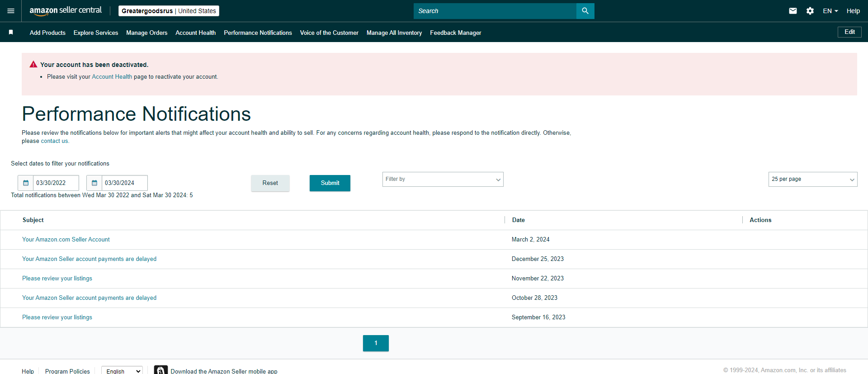Open the EN language dropdown
The image size is (868, 374).
point(830,11)
